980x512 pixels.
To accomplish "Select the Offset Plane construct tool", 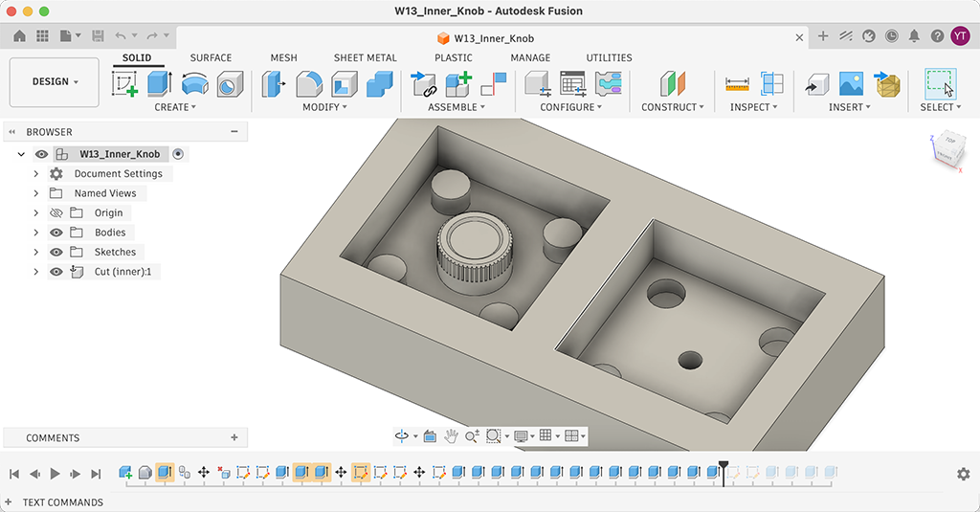I will tap(673, 84).
